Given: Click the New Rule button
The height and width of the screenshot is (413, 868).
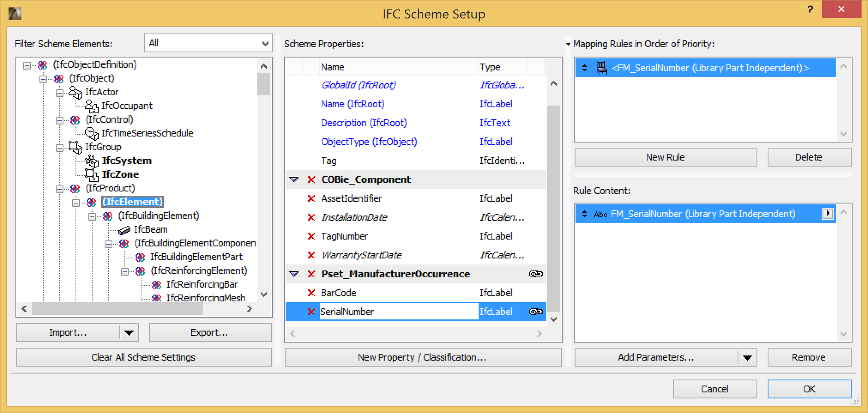Looking at the screenshot, I should [665, 157].
